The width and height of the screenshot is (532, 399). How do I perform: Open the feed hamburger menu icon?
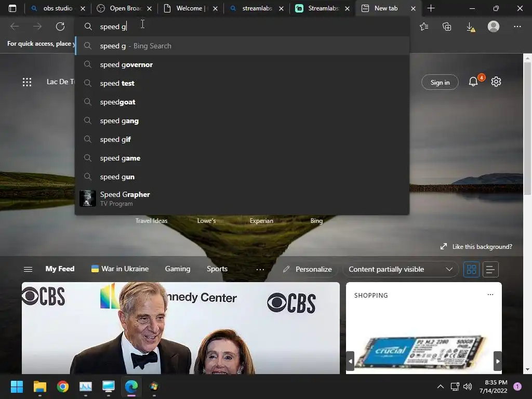coord(28,270)
